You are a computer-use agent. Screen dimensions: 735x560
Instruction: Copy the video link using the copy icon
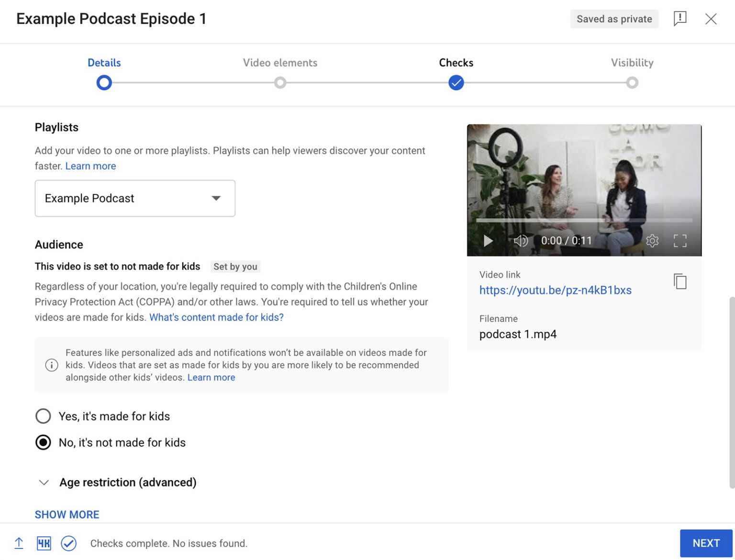tap(680, 282)
